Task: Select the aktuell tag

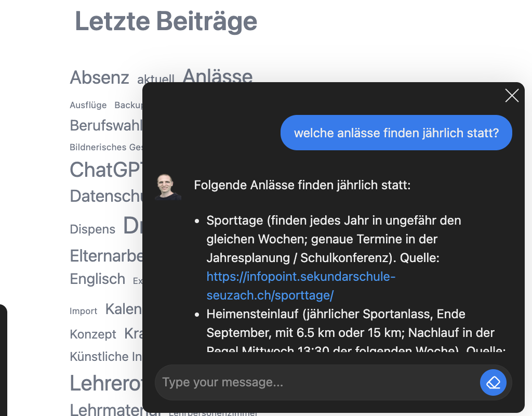Action: pyautogui.click(x=155, y=80)
